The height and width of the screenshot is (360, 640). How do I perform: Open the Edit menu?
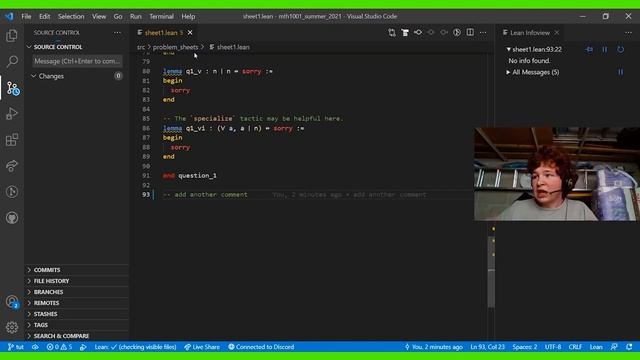click(44, 16)
